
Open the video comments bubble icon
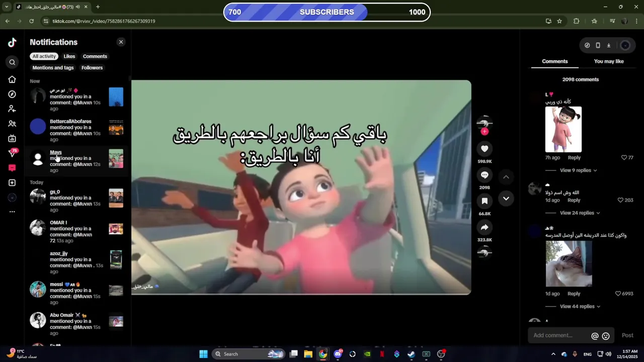(x=485, y=175)
